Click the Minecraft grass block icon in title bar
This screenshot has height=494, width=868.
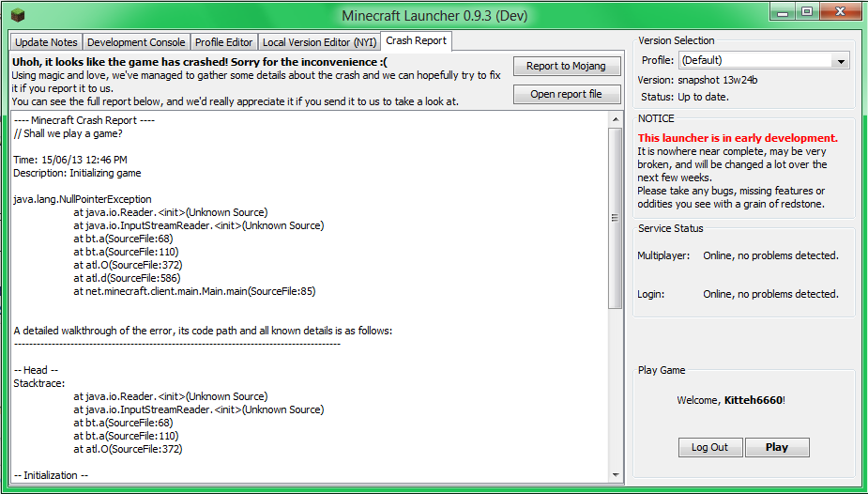[18, 15]
